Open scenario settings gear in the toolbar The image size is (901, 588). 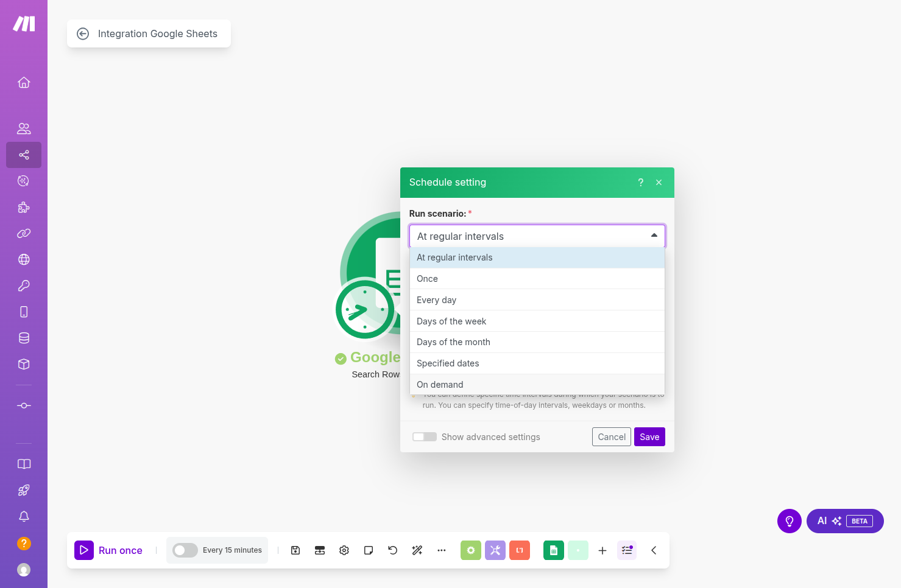pos(344,550)
